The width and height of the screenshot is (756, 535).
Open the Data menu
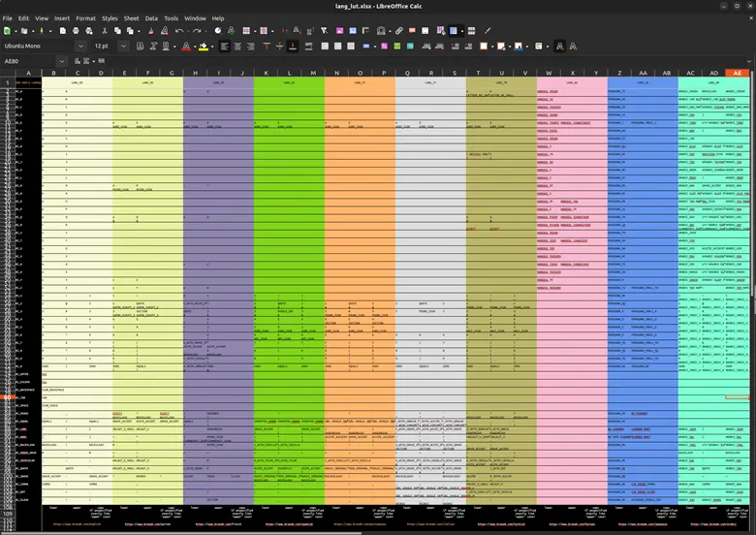click(151, 18)
